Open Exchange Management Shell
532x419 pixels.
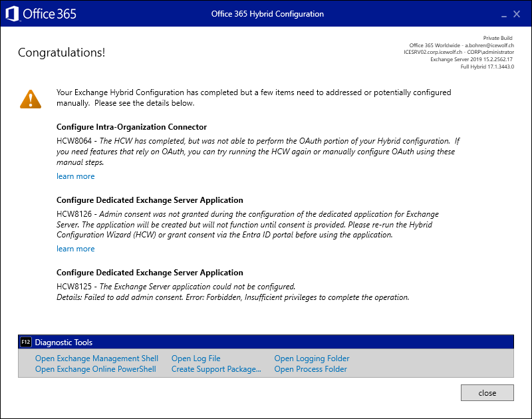click(96, 358)
